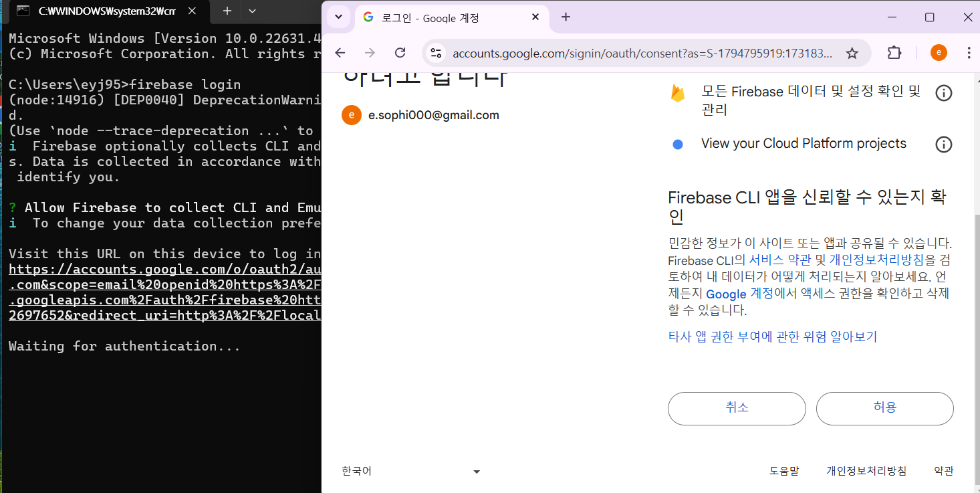
Task: Click 'View your Cloud Platform projects' text
Action: pos(804,144)
